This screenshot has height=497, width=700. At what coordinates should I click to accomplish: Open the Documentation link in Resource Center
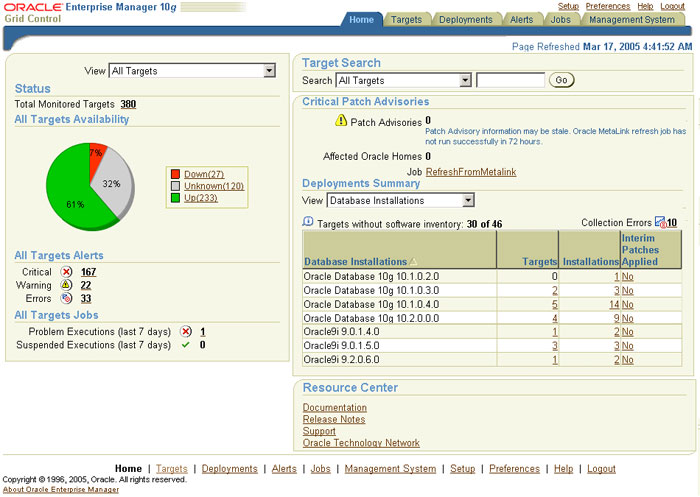[335, 407]
